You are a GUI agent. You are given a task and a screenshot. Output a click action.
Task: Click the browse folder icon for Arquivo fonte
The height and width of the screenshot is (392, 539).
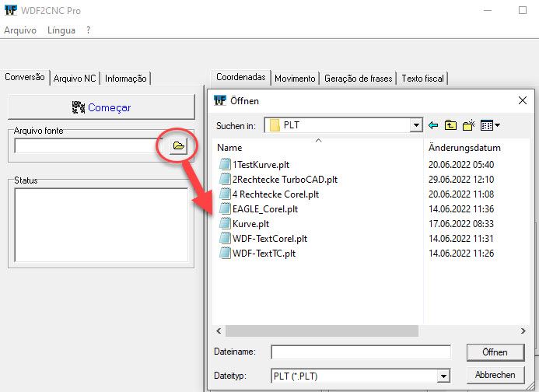(x=178, y=145)
